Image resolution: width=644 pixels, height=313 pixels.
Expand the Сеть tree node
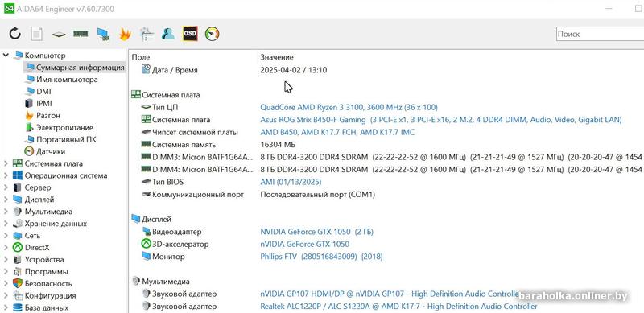point(6,236)
